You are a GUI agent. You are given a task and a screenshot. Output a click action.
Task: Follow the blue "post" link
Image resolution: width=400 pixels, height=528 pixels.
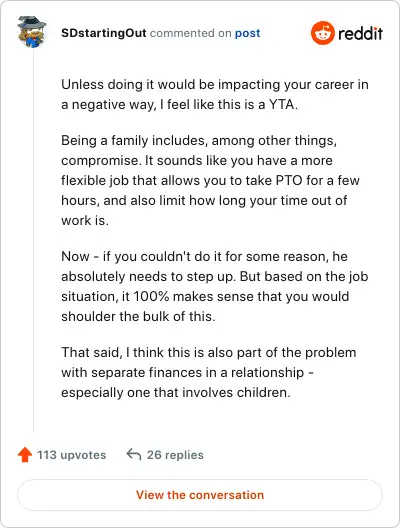pyautogui.click(x=247, y=33)
